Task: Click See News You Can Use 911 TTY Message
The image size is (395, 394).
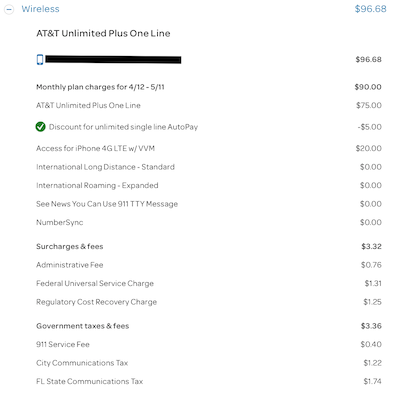Action: [107, 204]
